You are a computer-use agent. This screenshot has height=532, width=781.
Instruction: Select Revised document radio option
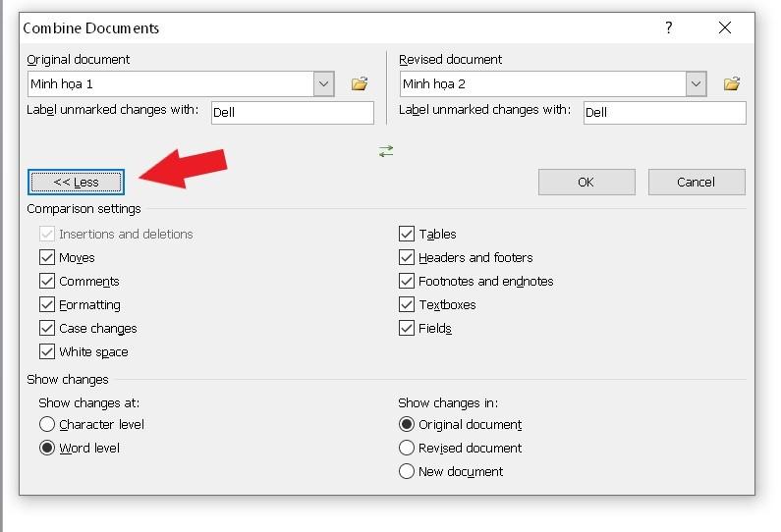407,448
